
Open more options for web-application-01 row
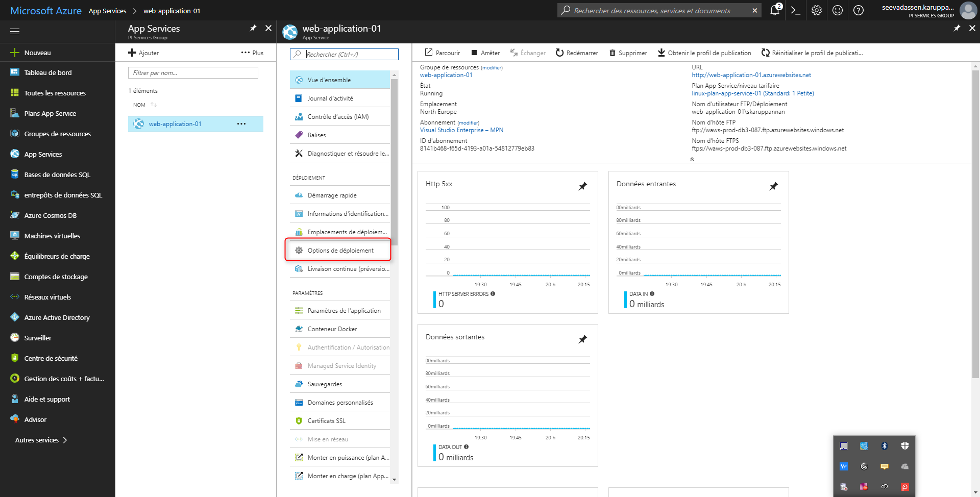click(241, 124)
